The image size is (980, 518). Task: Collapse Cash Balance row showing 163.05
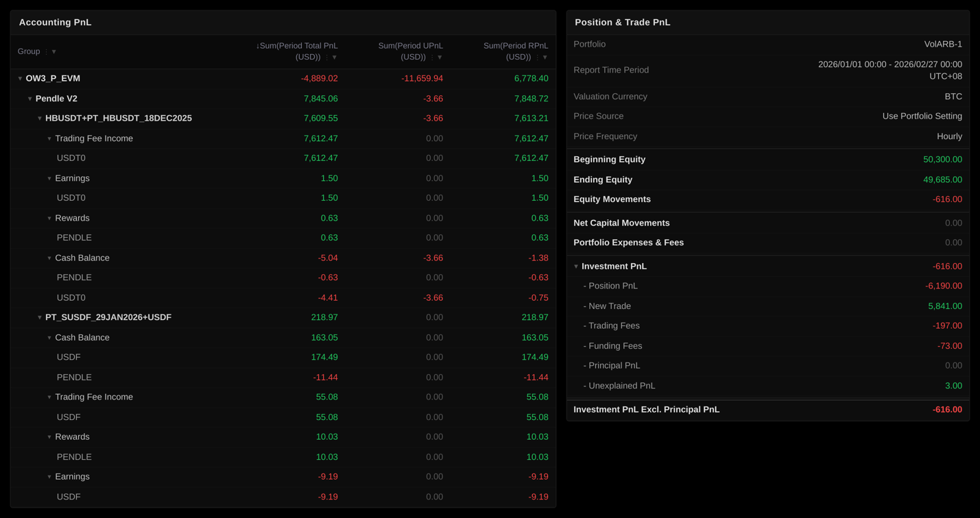tap(49, 338)
